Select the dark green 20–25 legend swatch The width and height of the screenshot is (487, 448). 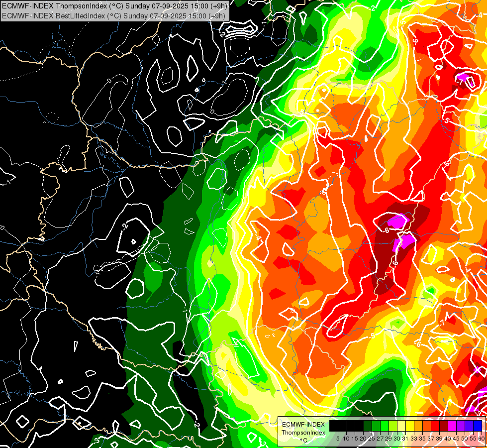368,426
